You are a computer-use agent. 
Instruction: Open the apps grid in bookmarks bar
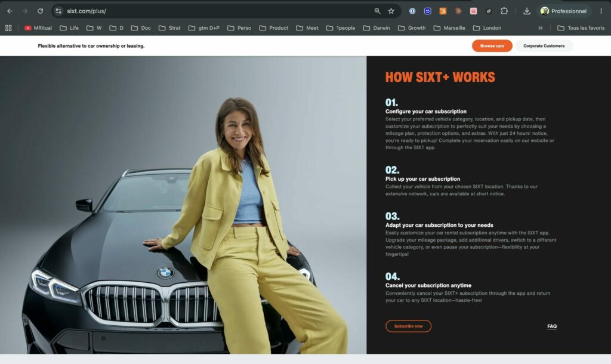(8, 28)
